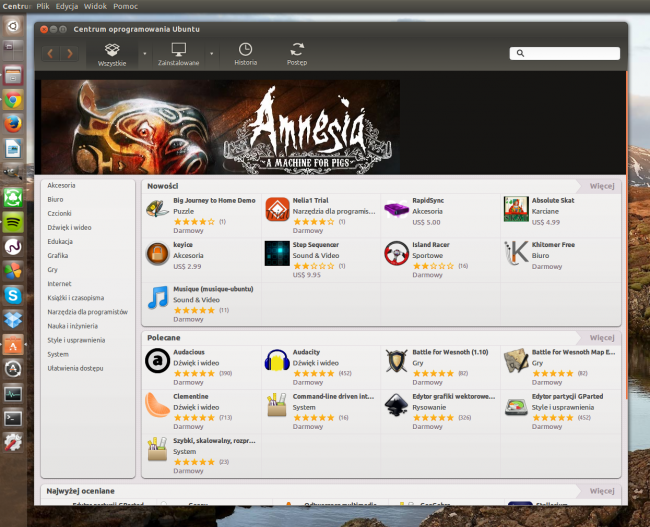Image resolution: width=650 pixels, height=527 pixels.
Task: Expand the dropdown arrow beside Wszystkie
Action: (145, 54)
